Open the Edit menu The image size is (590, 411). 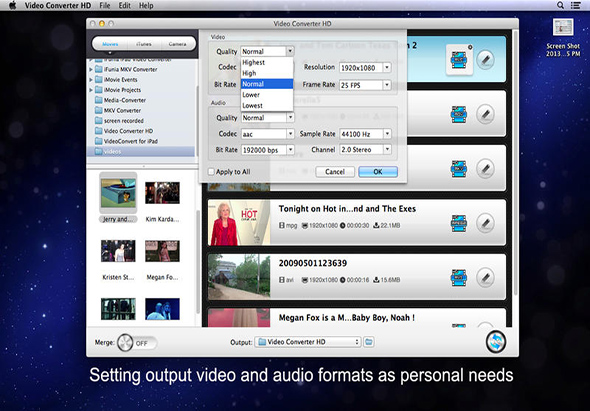(x=125, y=5)
